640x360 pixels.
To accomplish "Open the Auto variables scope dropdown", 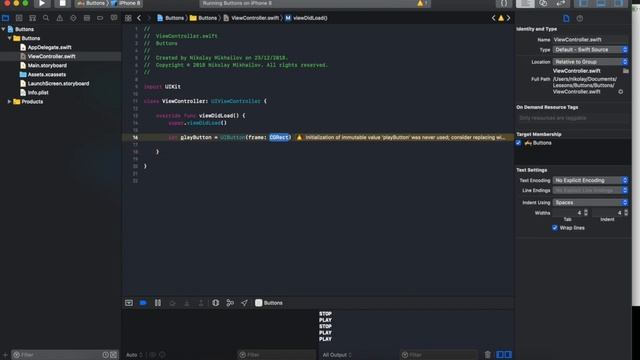I will tap(133, 355).
